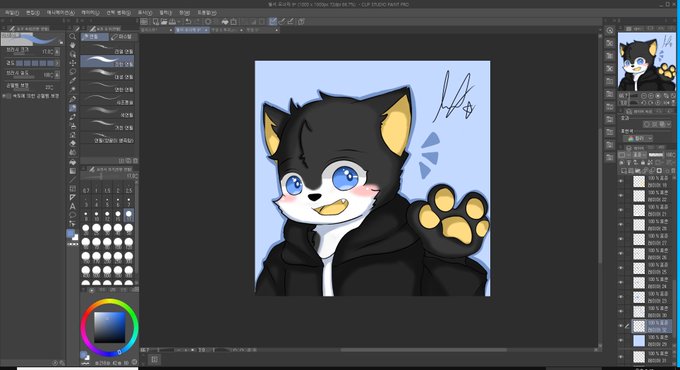Select the lasso selection tool
The height and width of the screenshot is (370, 680).
coord(72,72)
